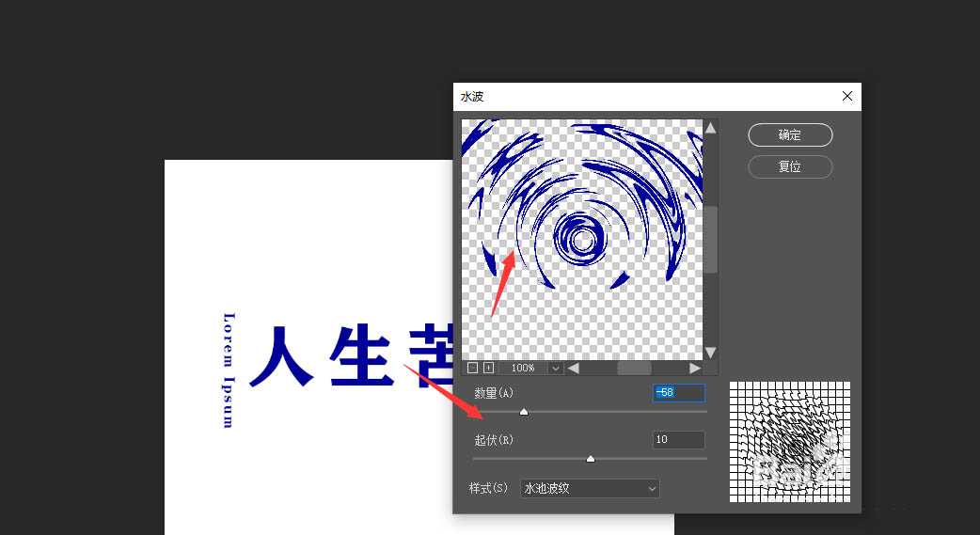Open the 100% zoom level dropdown
This screenshot has height=535, width=980.
tap(555, 369)
